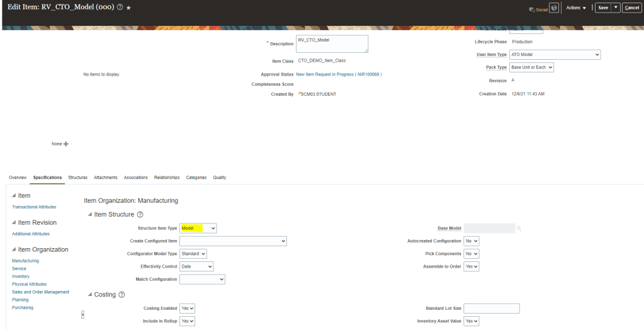This screenshot has height=330, width=644.
Task: Open the help icon beside Costing
Action: [x=122, y=295]
